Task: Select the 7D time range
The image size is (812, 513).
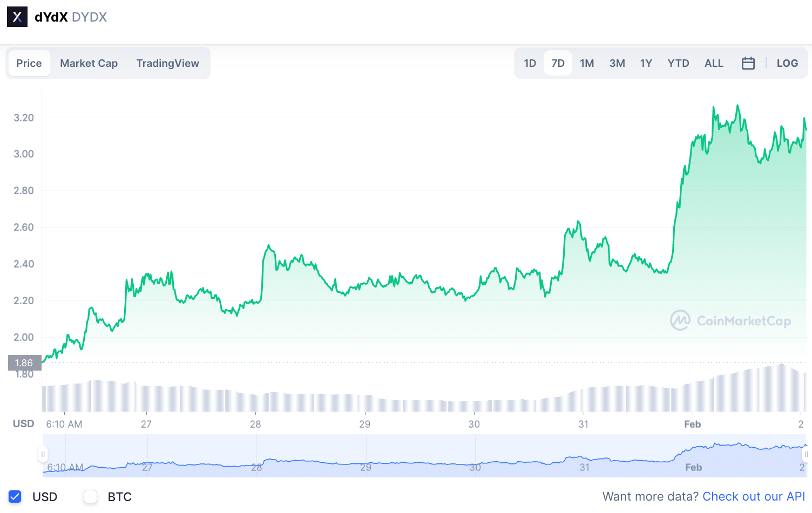Action: click(558, 63)
